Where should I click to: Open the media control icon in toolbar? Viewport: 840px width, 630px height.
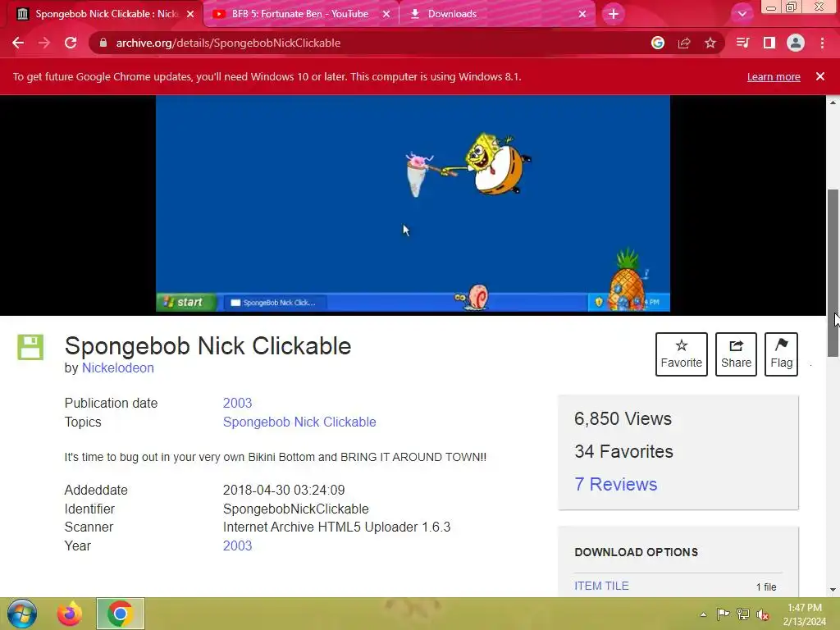coord(742,43)
